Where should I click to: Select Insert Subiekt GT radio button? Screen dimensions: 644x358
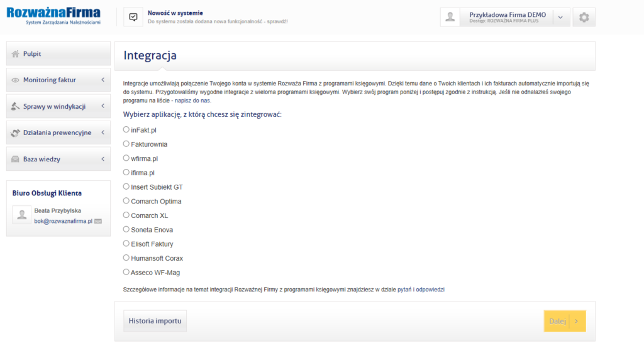tap(126, 187)
